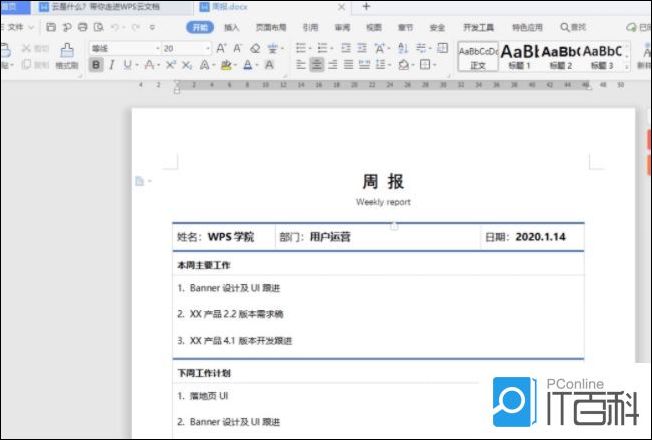Expand the 文件 menu dropdown
652x440 pixels.
click(x=31, y=27)
